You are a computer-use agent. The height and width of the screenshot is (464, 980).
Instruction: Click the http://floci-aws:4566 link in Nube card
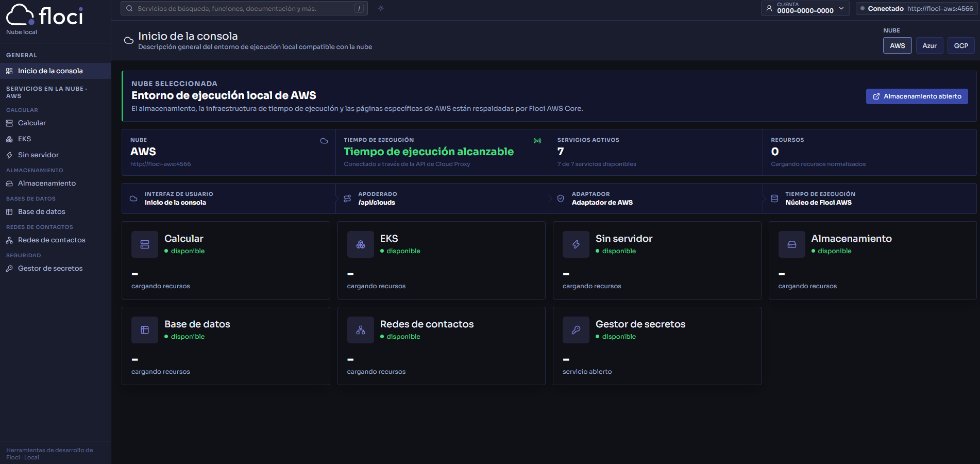pos(161,164)
